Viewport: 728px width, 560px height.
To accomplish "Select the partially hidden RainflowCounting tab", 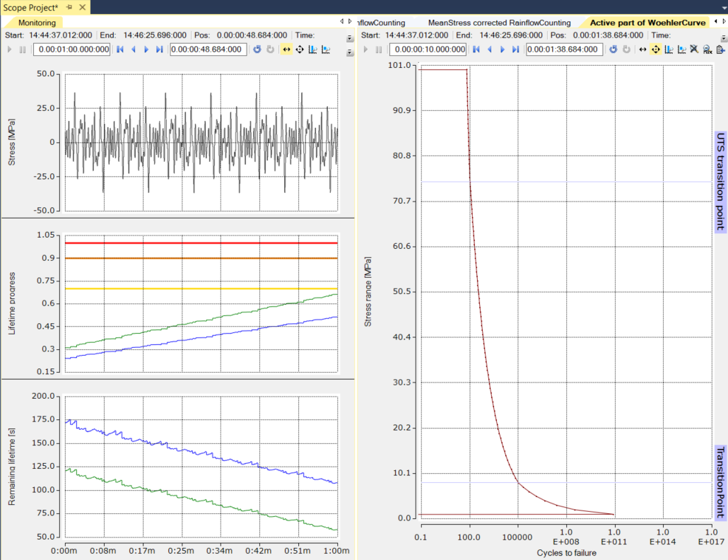I will (x=381, y=23).
